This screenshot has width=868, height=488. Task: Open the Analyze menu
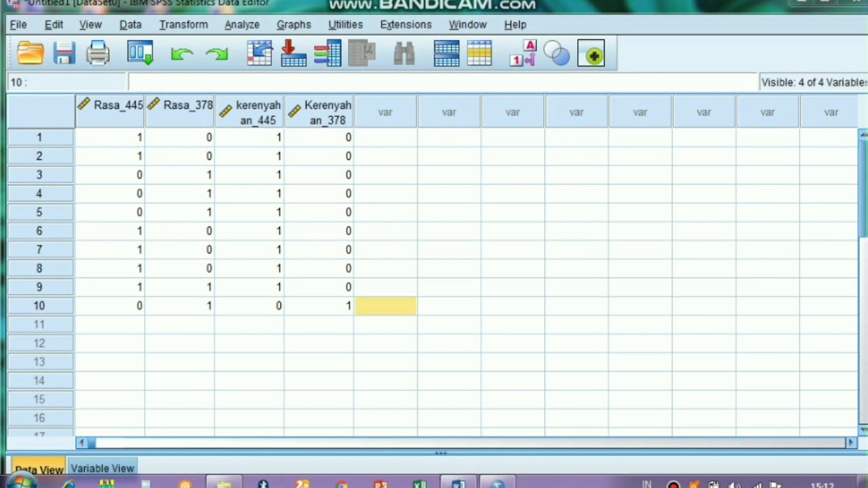pyautogui.click(x=242, y=24)
